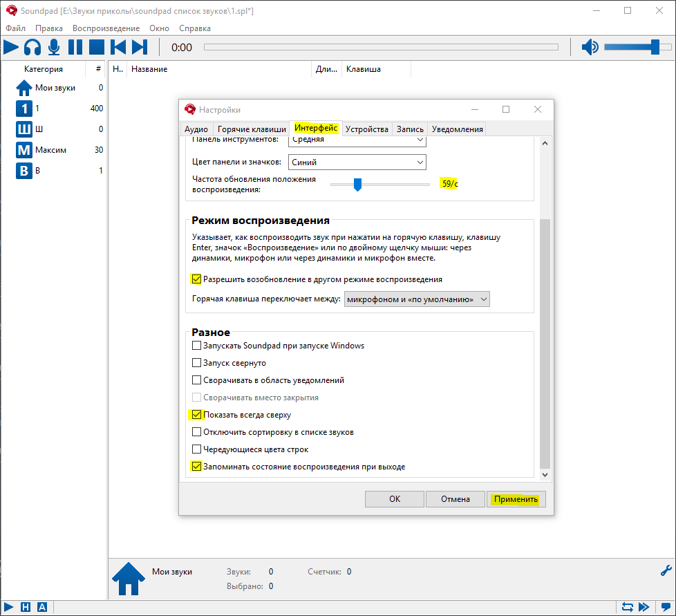Image resolution: width=676 pixels, height=616 pixels.
Task: Switch to the Устройства tab
Action: pyautogui.click(x=367, y=129)
